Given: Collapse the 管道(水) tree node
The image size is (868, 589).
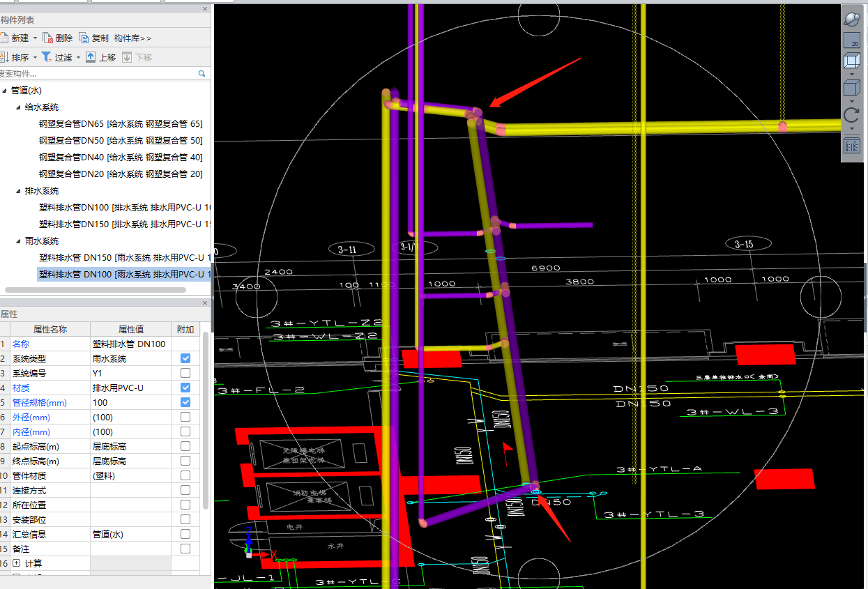Looking at the screenshot, I should 4,91.
